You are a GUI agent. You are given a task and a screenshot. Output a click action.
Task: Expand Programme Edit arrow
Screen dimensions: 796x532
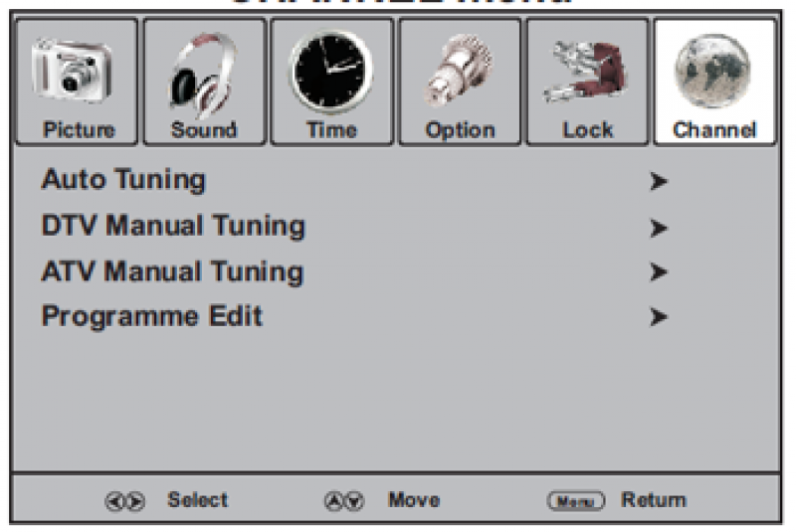click(659, 316)
